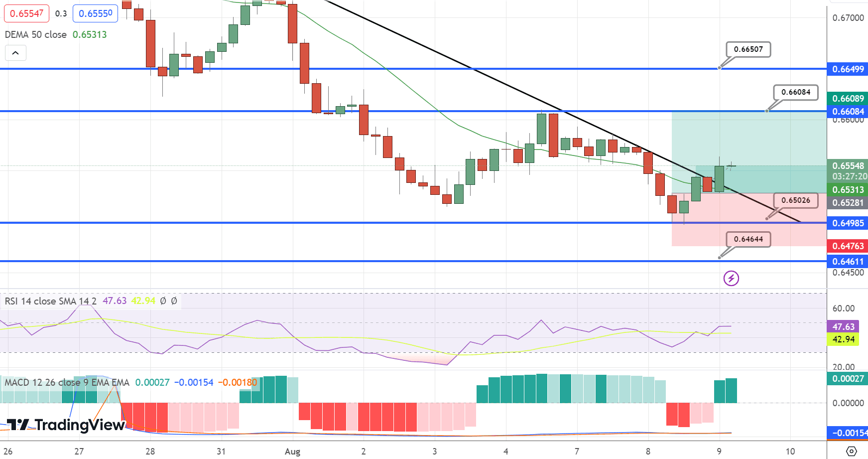
Task: Click the 0.64985 blue price axis tag
Action: (848, 223)
